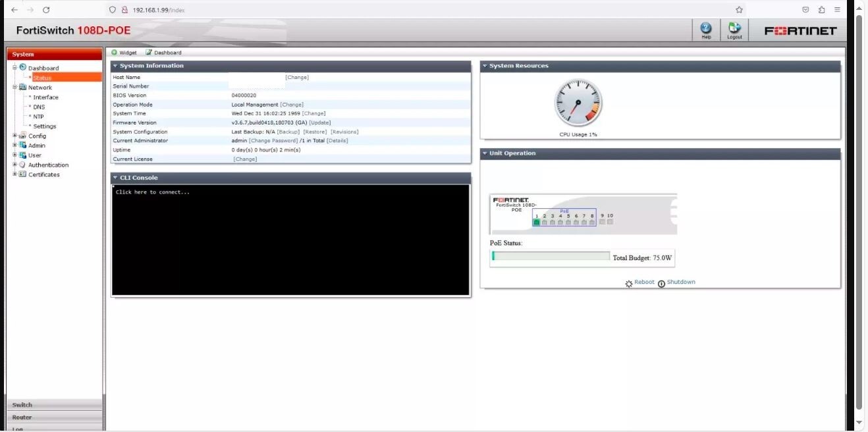Viewport: 868px width, 432px height.
Task: Select Status under Dashboard
Action: tap(42, 78)
